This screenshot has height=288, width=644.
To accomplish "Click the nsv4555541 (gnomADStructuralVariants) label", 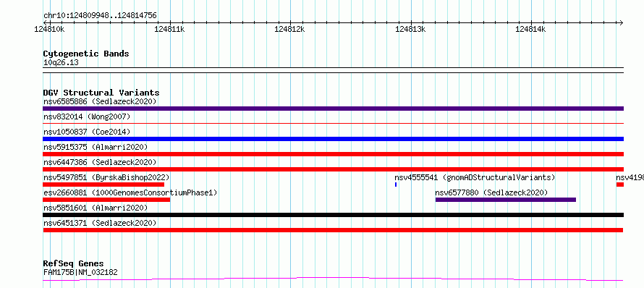I will pos(475,177).
